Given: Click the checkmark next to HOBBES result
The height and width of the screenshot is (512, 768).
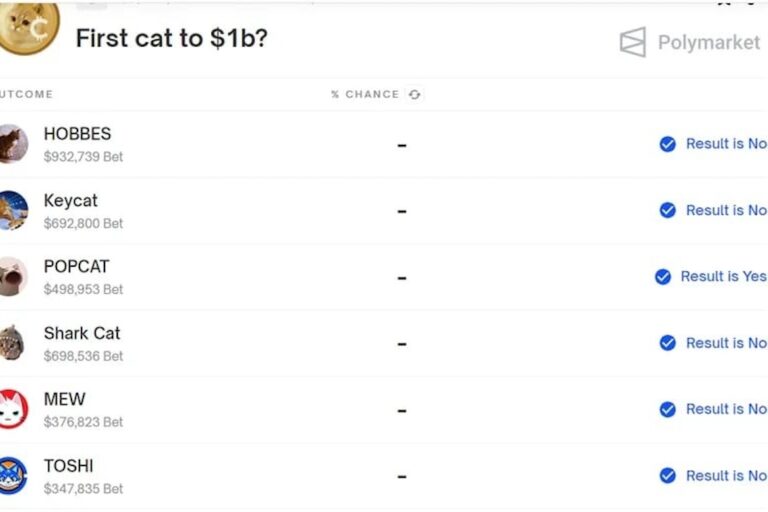Looking at the screenshot, I should (x=668, y=144).
